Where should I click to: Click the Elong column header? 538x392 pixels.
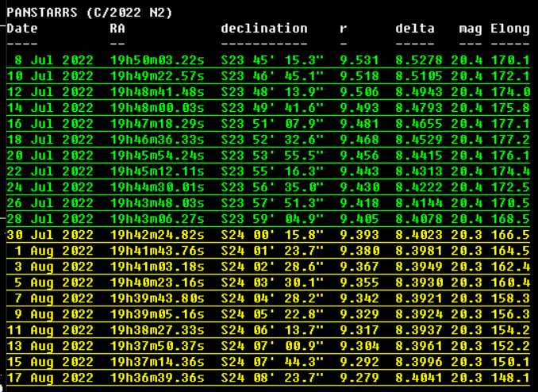click(x=509, y=29)
